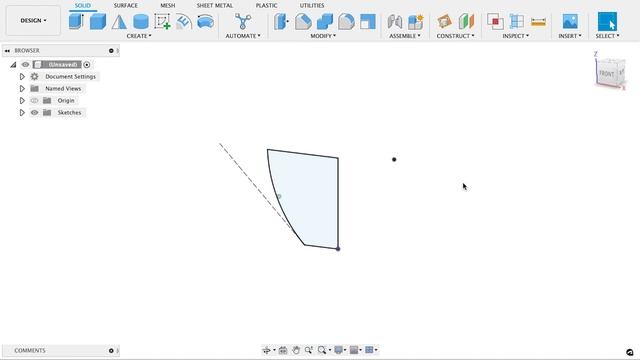Open the DESIGN workspace dropdown
640x360 pixels.
click(x=33, y=20)
